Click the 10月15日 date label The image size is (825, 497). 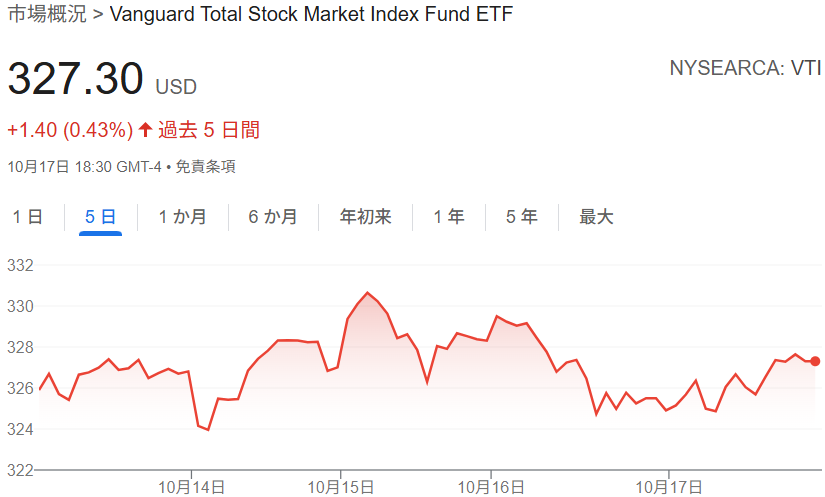point(341,487)
